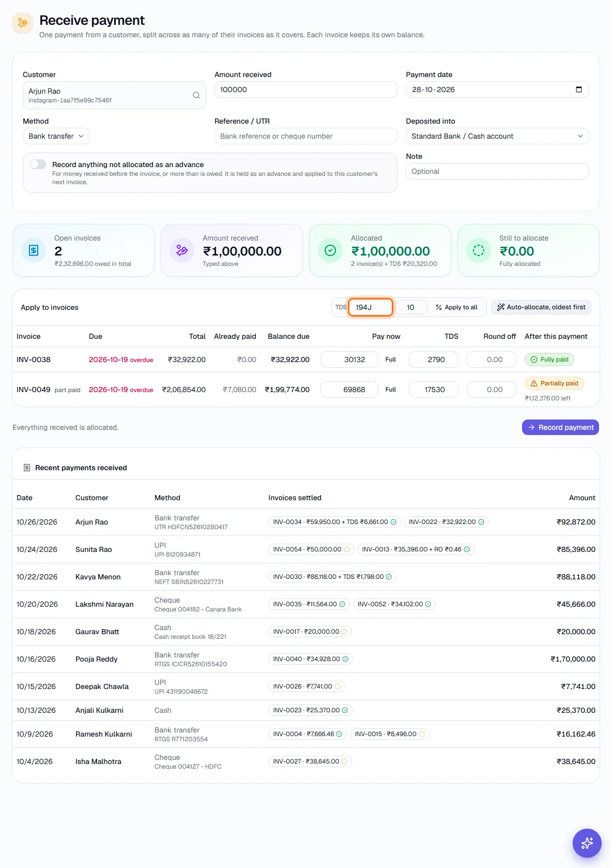Click Round off field for INV-0049
The height and width of the screenshot is (868, 612).
[x=492, y=390]
